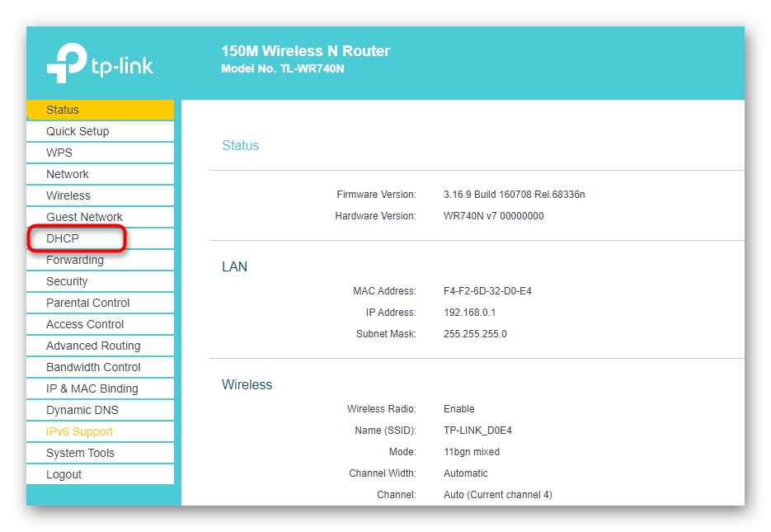Open Guest Network configuration
The width and height of the screenshot is (771, 532).
[x=83, y=217]
